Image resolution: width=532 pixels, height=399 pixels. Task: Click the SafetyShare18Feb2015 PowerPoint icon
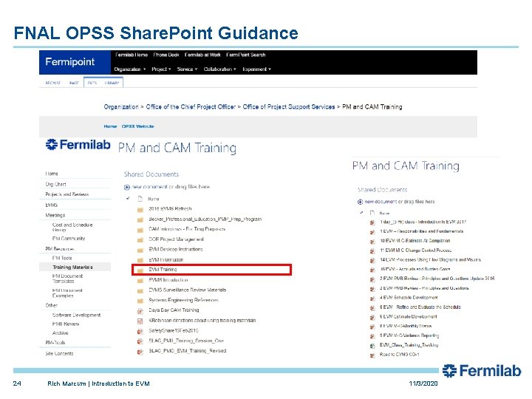tap(140, 331)
